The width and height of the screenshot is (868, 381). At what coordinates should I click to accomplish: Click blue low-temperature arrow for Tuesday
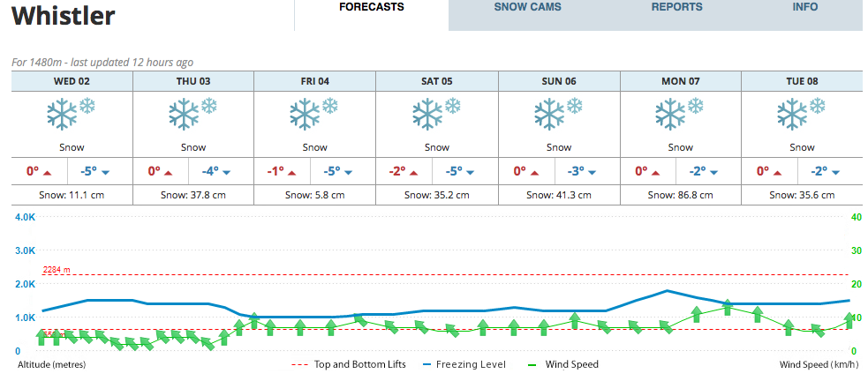click(835, 173)
